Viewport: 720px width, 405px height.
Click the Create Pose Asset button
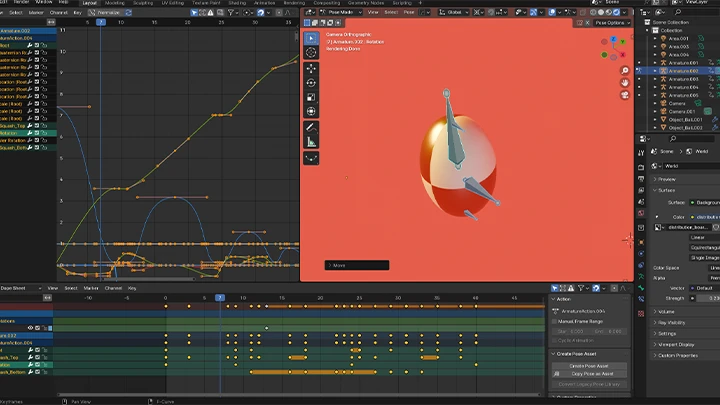click(589, 366)
